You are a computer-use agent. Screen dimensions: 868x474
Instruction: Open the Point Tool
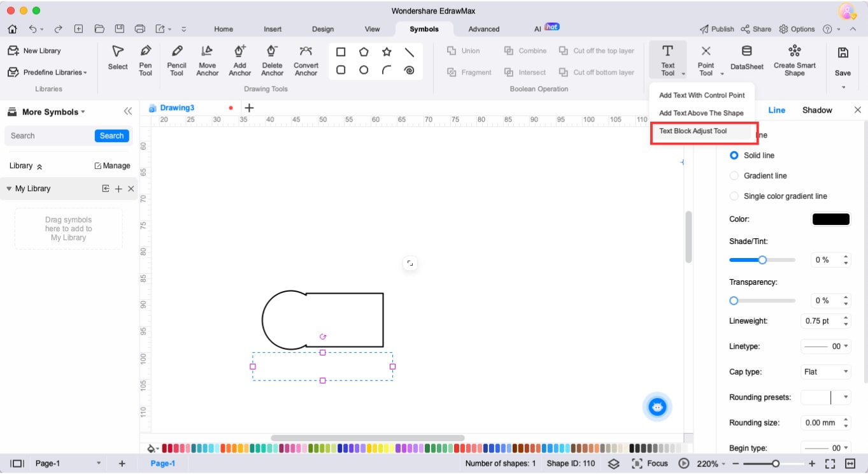706,60
